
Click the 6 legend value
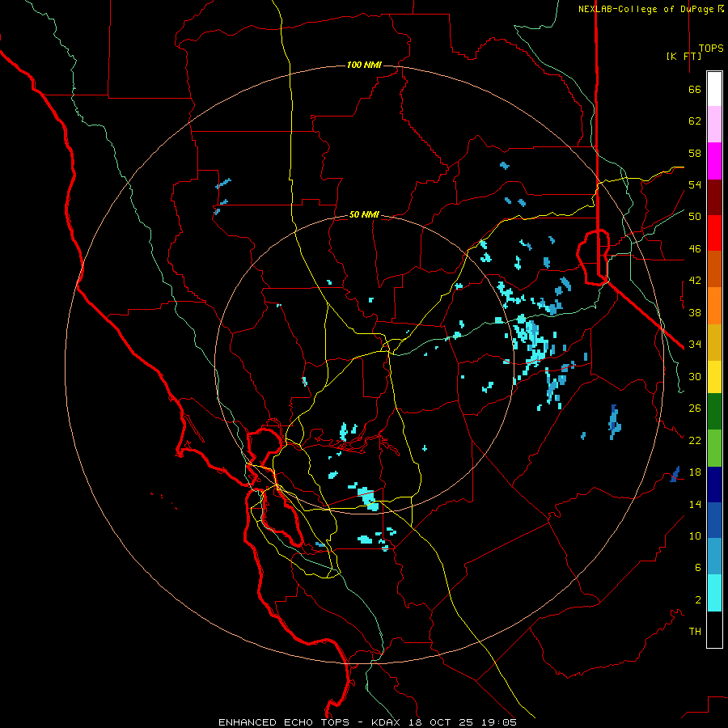(698, 568)
